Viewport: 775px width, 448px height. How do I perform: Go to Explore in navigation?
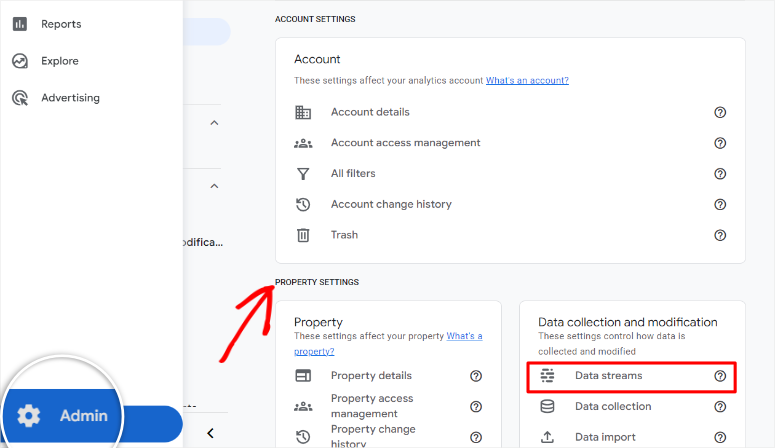(60, 61)
